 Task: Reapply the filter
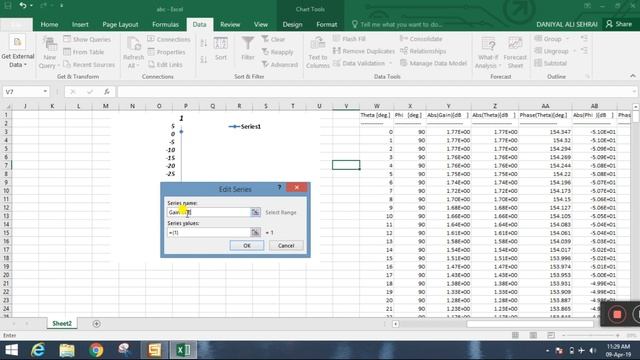pos(278,52)
